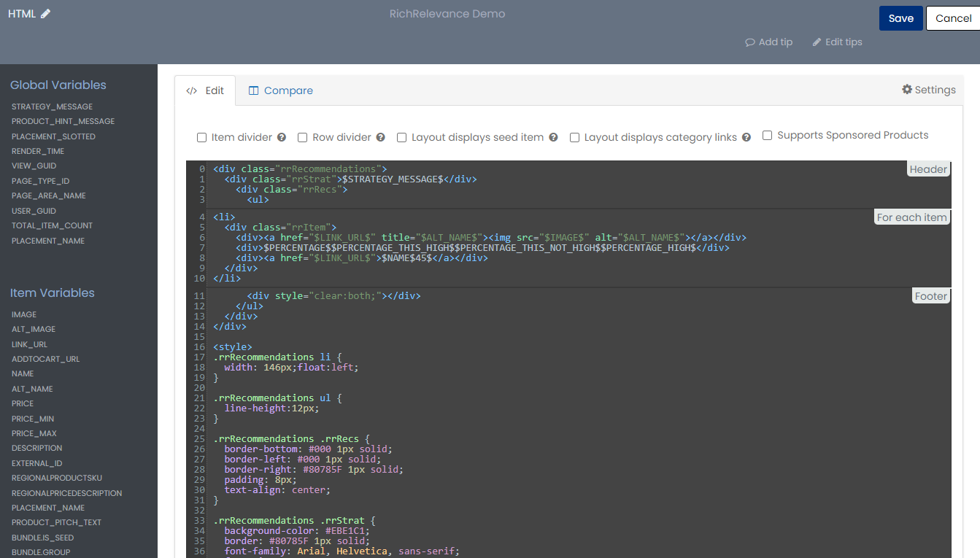Screen dimensions: 980x558
Task: Check Supports Sponsored Products
Action: click(x=767, y=135)
